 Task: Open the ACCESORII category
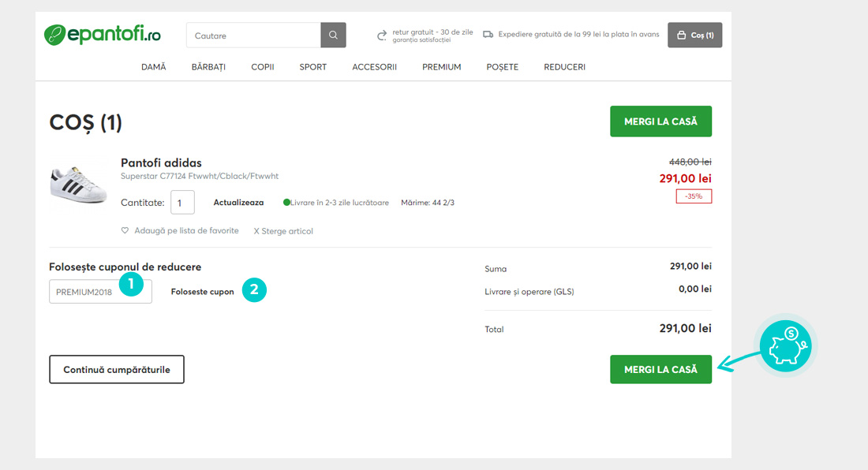(x=374, y=67)
